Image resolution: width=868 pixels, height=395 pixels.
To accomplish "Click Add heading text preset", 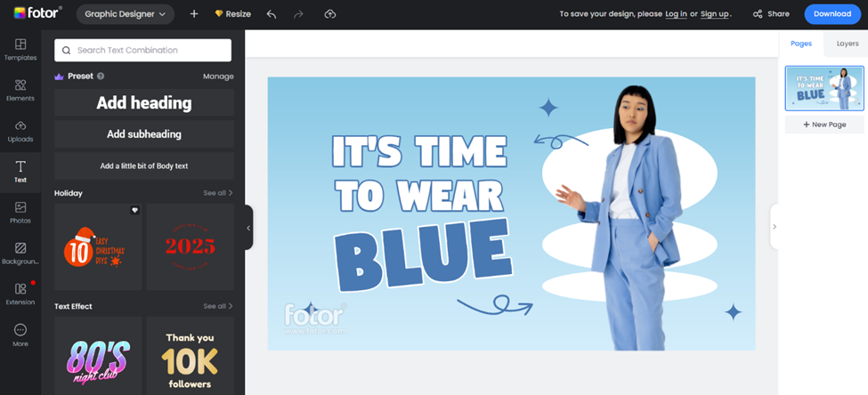I will coord(144,103).
